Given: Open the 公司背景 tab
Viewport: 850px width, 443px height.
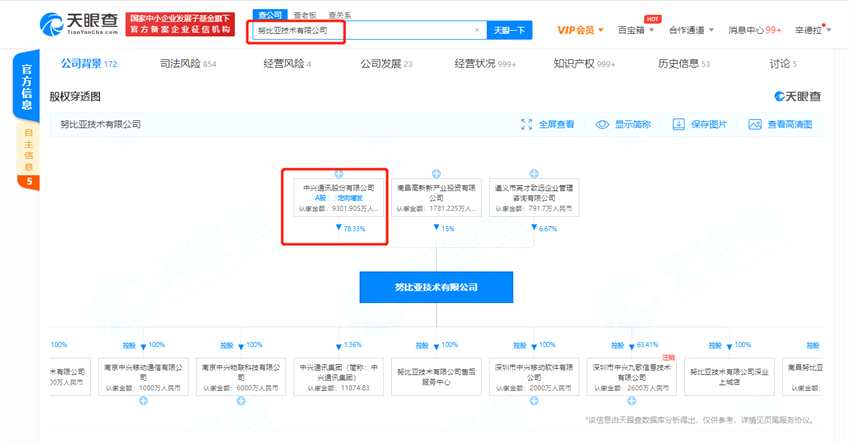Looking at the screenshot, I should (x=89, y=64).
